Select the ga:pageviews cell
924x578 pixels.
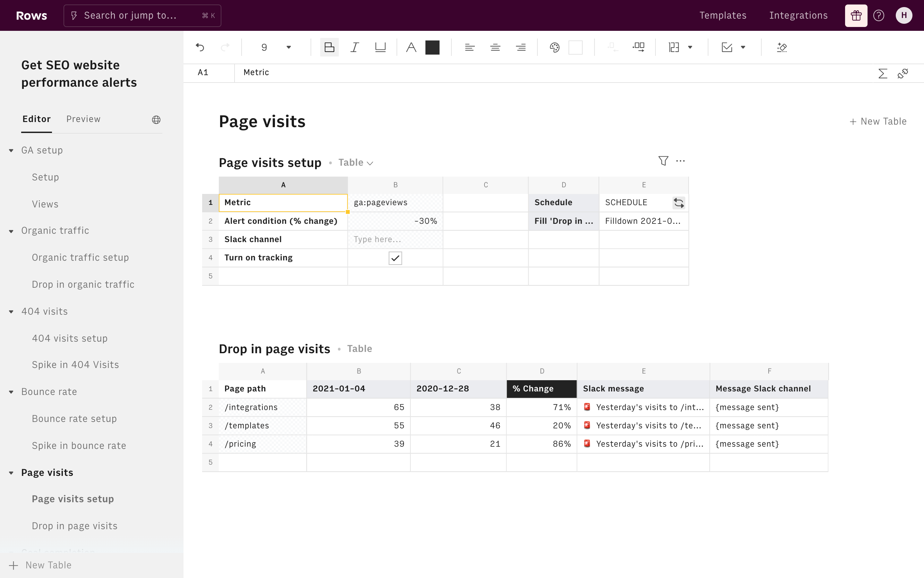click(395, 203)
